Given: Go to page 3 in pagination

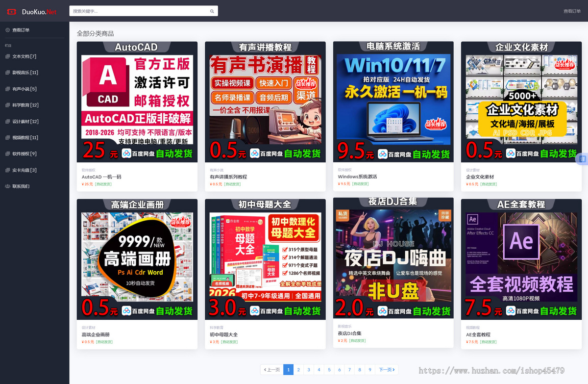Looking at the screenshot, I should pyautogui.click(x=309, y=370).
